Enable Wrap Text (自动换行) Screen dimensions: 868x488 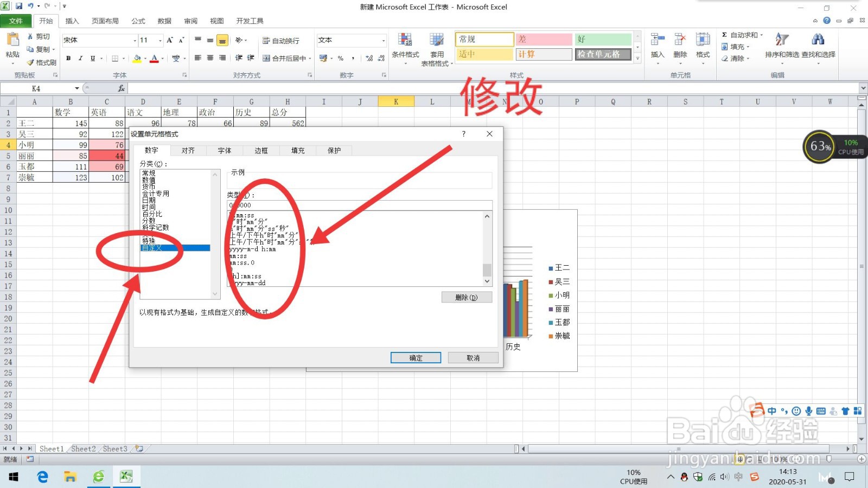coord(282,40)
